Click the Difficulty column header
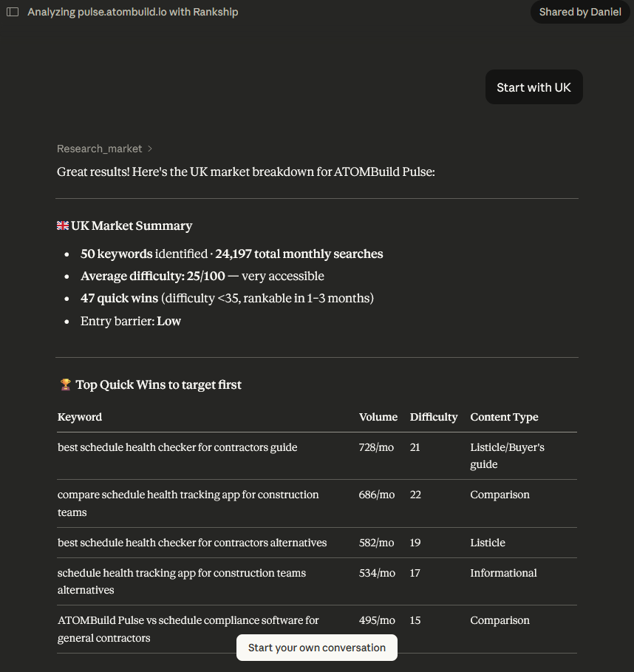The width and height of the screenshot is (634, 672). tap(433, 417)
